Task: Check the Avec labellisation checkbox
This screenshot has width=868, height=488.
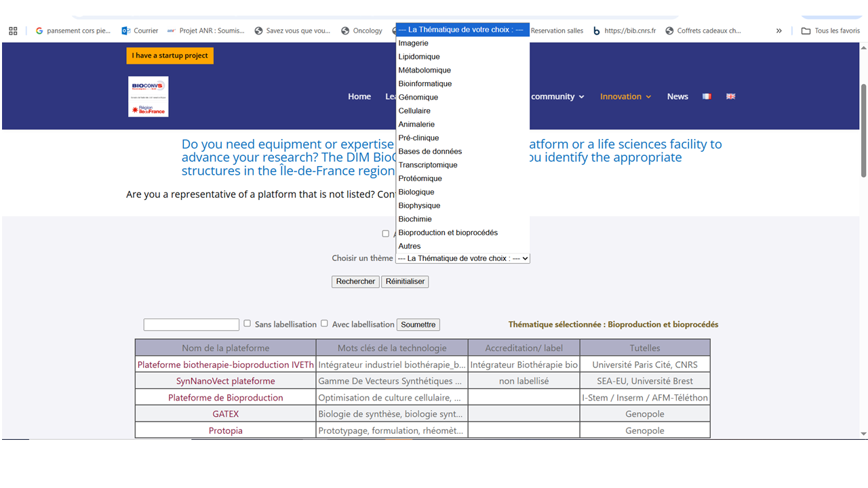Action: tap(324, 323)
